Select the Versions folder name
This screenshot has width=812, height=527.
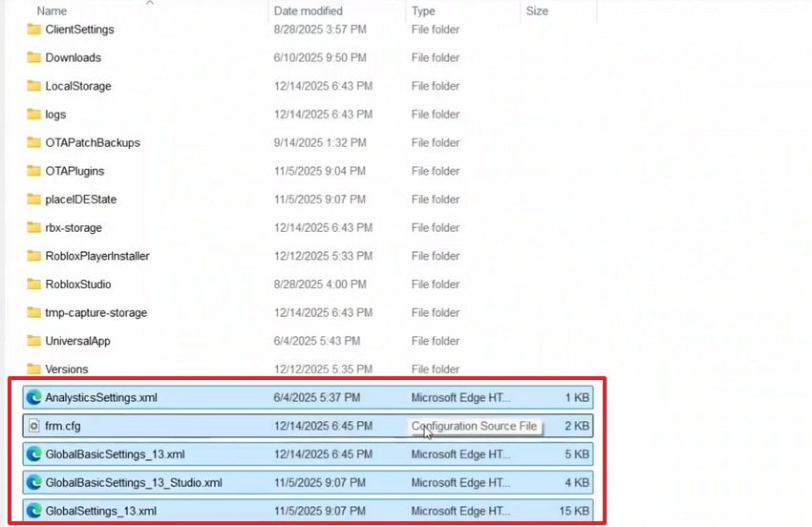click(x=66, y=369)
